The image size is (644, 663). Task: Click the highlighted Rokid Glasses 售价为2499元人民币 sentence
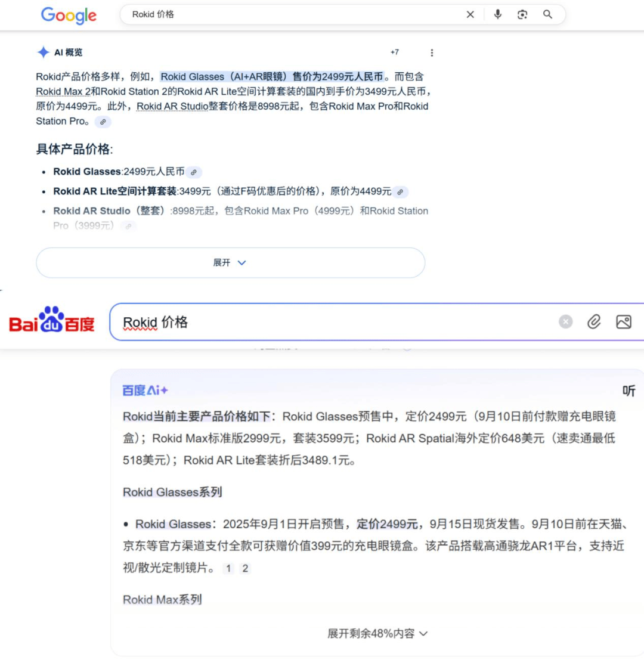(x=272, y=76)
